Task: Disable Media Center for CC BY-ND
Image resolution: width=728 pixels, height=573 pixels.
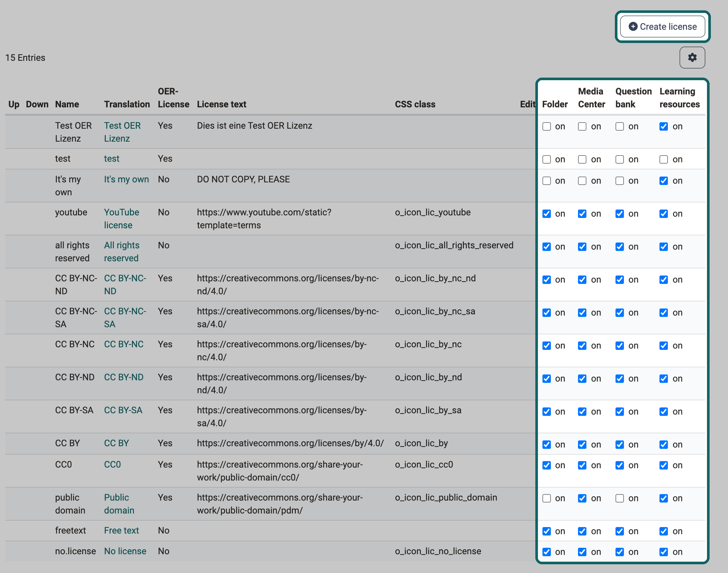Action: click(582, 378)
